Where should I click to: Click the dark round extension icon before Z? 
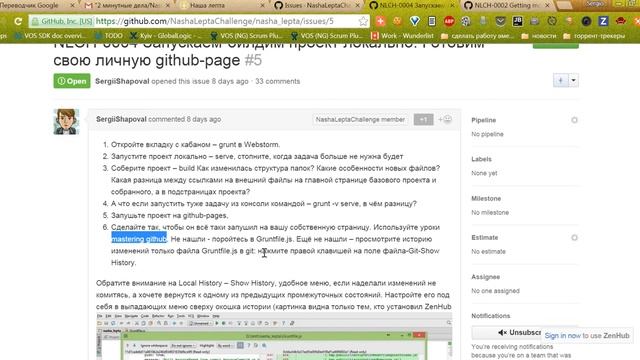[586, 21]
